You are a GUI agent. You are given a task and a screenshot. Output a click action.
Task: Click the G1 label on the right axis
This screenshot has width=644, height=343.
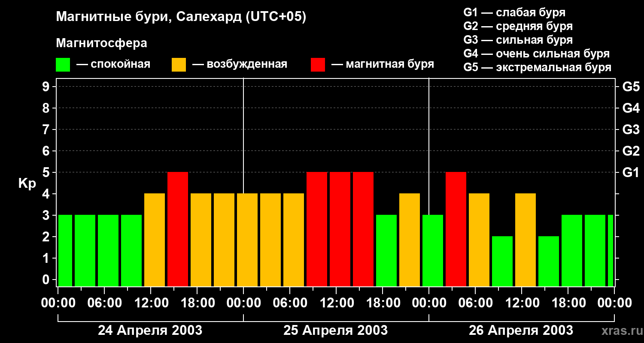tap(630, 172)
